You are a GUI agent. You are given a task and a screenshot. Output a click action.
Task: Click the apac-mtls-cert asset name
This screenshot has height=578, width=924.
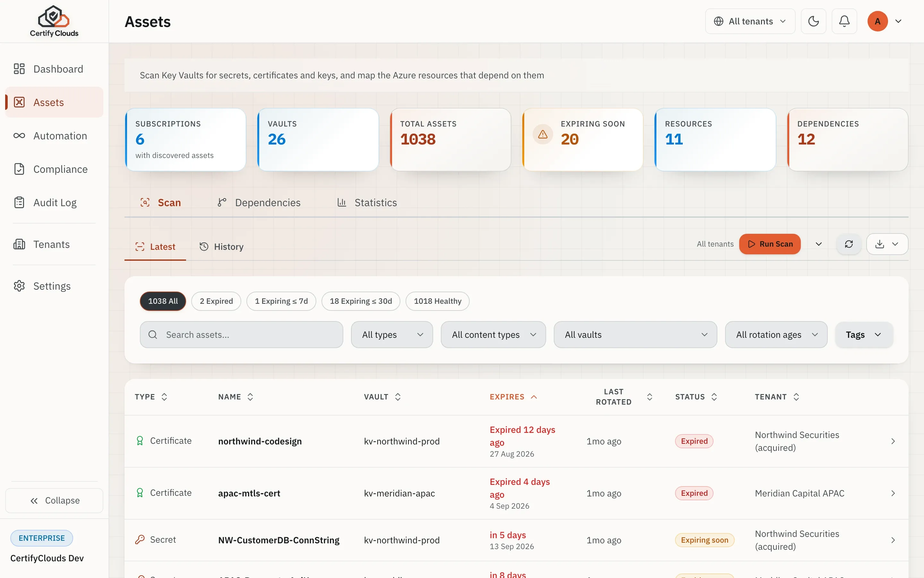click(x=249, y=493)
